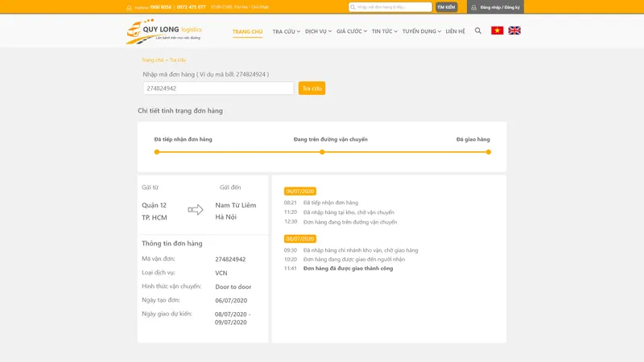Switch language using the UK flag
Viewport: 644px width, 362px height.
[514, 31]
